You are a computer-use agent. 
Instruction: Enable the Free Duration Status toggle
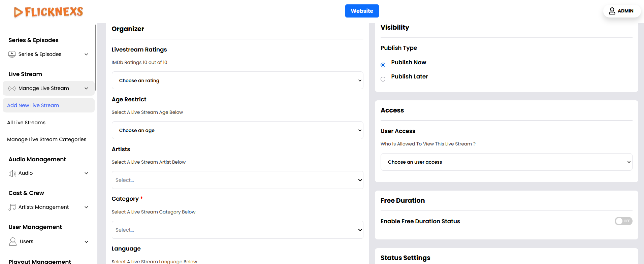623,221
